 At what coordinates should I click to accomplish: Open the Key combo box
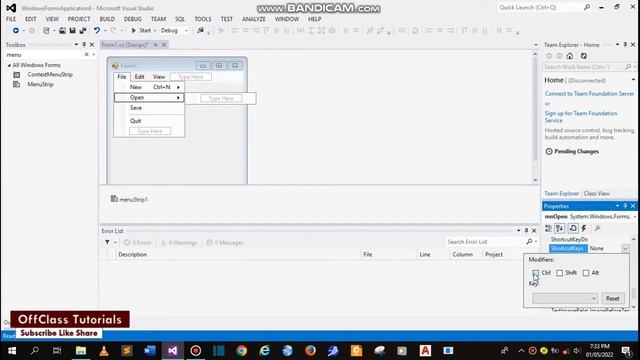(565, 299)
